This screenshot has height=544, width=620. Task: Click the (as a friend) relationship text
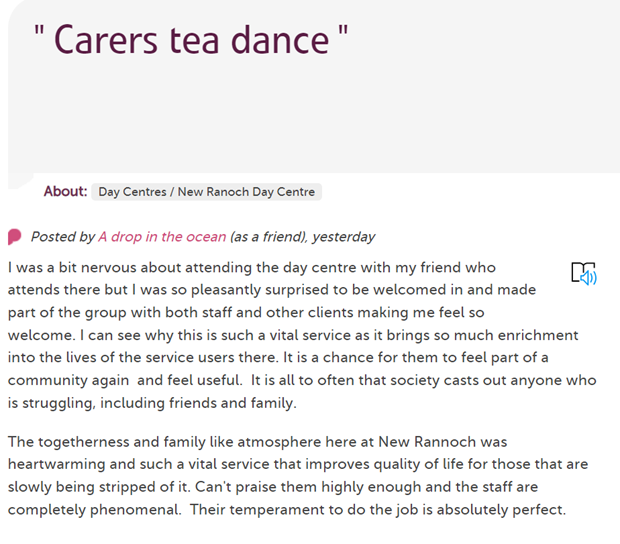click(269, 236)
